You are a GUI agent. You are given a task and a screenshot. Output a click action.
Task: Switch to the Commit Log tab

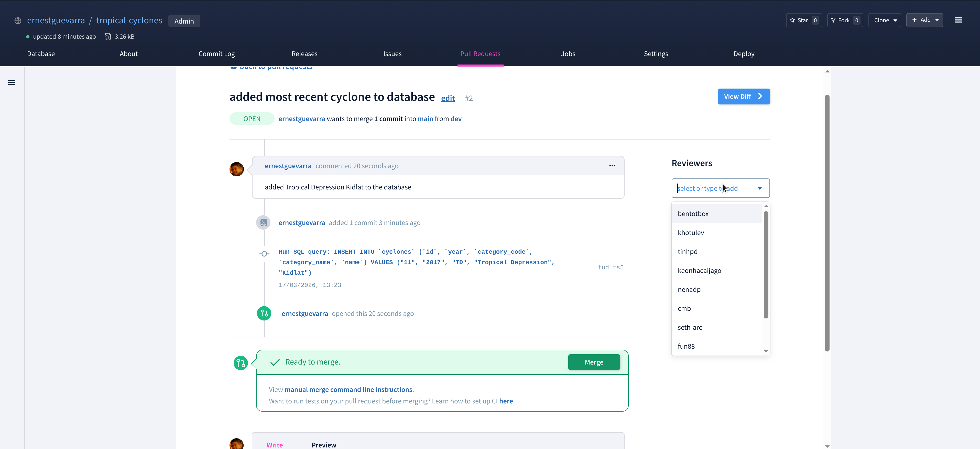pyautogui.click(x=216, y=54)
